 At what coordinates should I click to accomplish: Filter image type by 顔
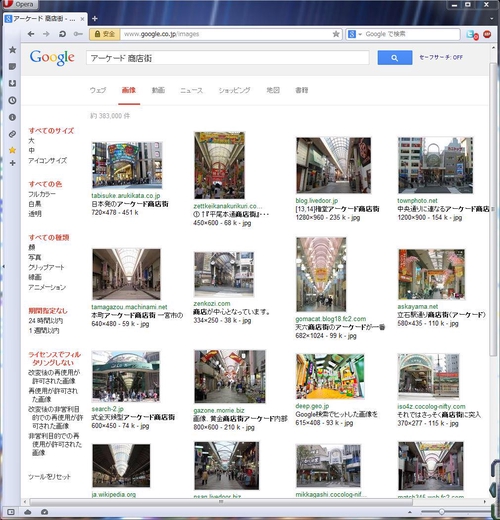click(x=32, y=247)
